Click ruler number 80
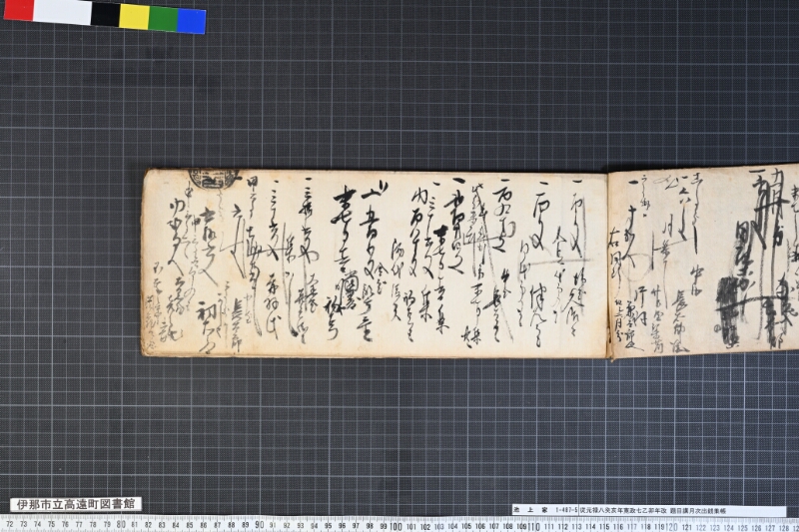Screen dimensions: 799x532 click(121, 524)
